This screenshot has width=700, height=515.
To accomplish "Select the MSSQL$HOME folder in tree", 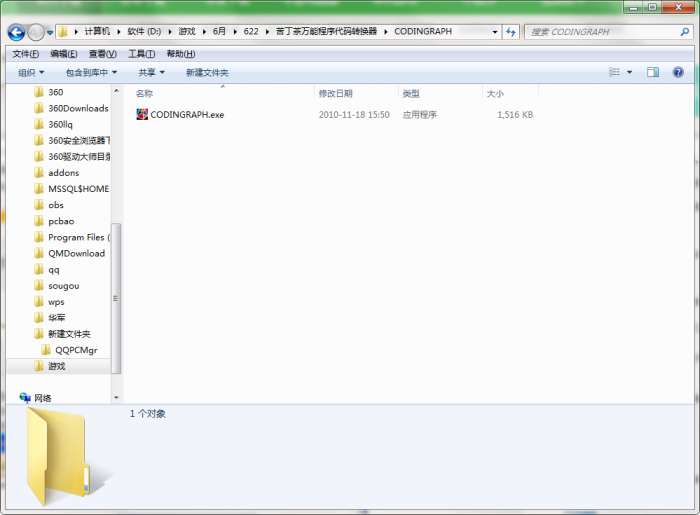I will click(71, 189).
